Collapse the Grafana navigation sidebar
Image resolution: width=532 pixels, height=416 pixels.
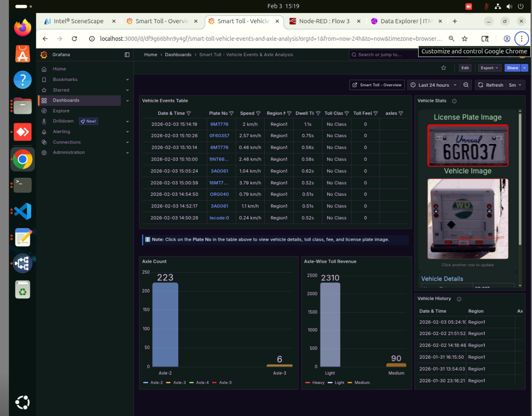(127, 55)
